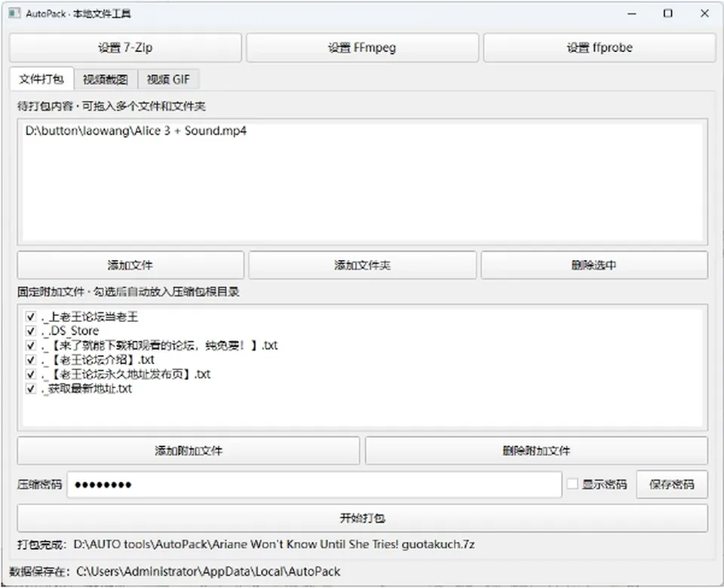Switch to the 文件打包 tab
724x588 pixels.
pos(41,79)
